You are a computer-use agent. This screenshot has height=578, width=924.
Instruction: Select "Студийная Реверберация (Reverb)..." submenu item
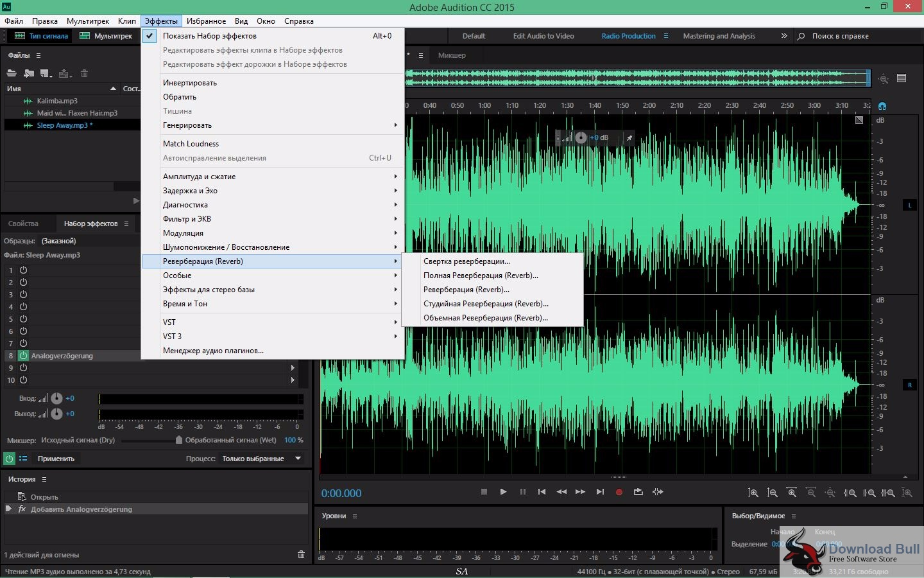point(486,304)
